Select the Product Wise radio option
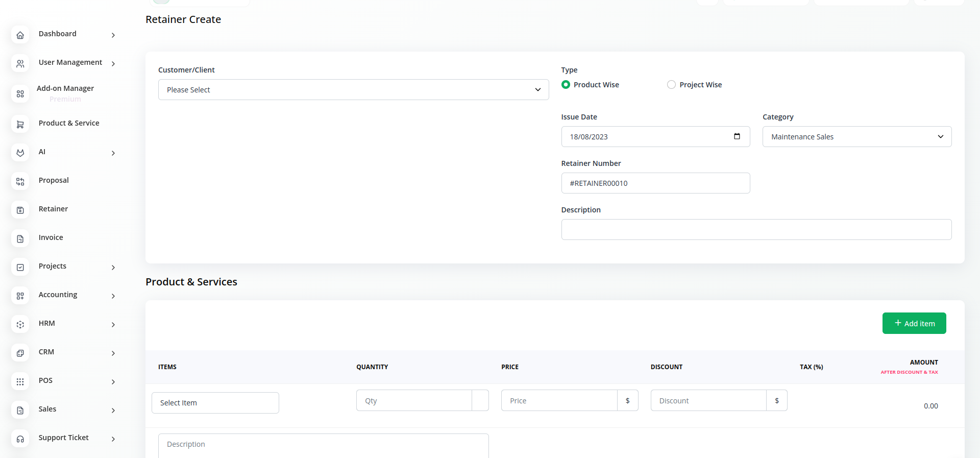980x458 pixels. (x=566, y=85)
